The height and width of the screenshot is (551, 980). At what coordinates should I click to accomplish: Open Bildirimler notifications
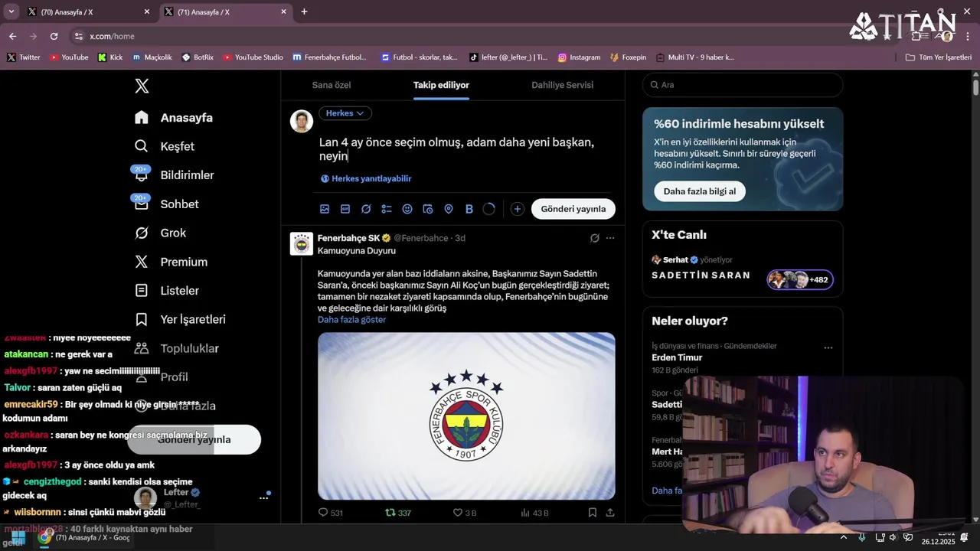tap(173, 175)
